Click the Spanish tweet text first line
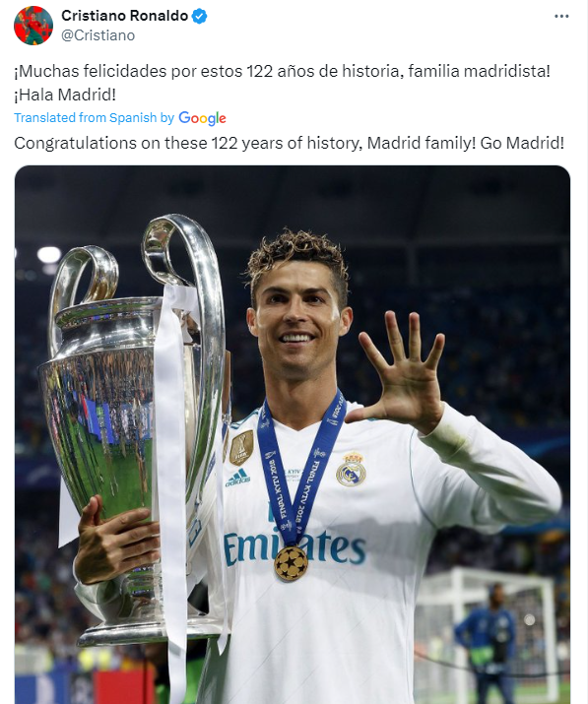The image size is (588, 704). point(282,71)
